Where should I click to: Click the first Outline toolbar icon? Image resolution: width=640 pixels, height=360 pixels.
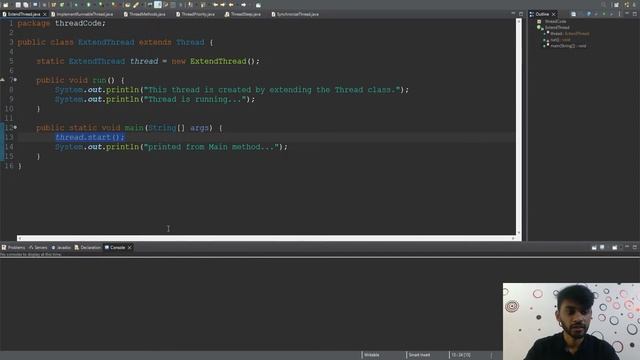[x=573, y=14]
